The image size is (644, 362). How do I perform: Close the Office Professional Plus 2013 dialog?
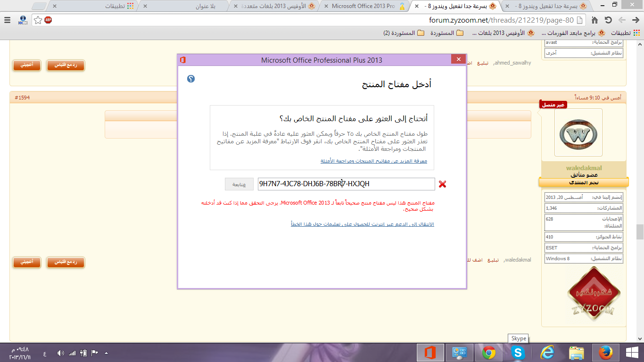click(x=458, y=59)
